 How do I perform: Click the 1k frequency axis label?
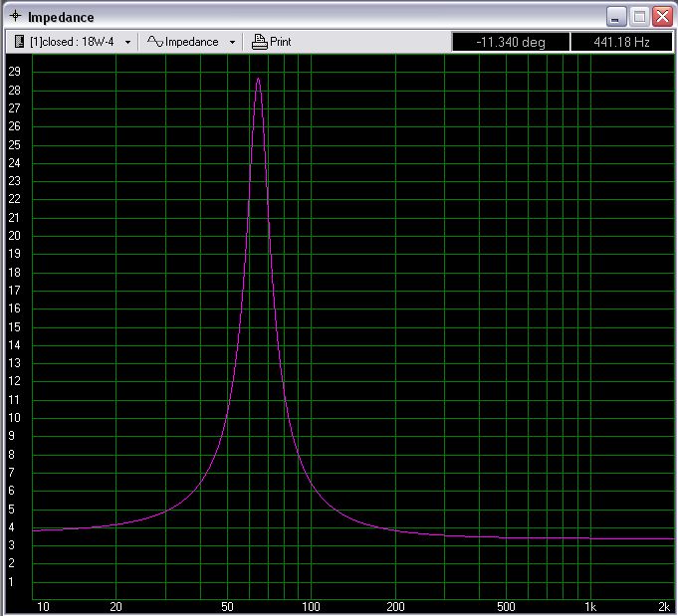(x=590, y=607)
